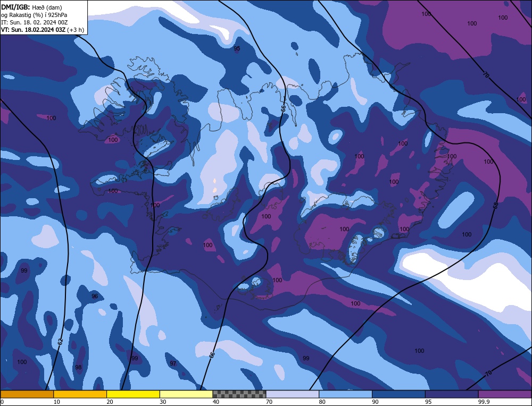532x406 pixels.
Task: Click the '97' humidity value on the map
Action: tap(173, 363)
